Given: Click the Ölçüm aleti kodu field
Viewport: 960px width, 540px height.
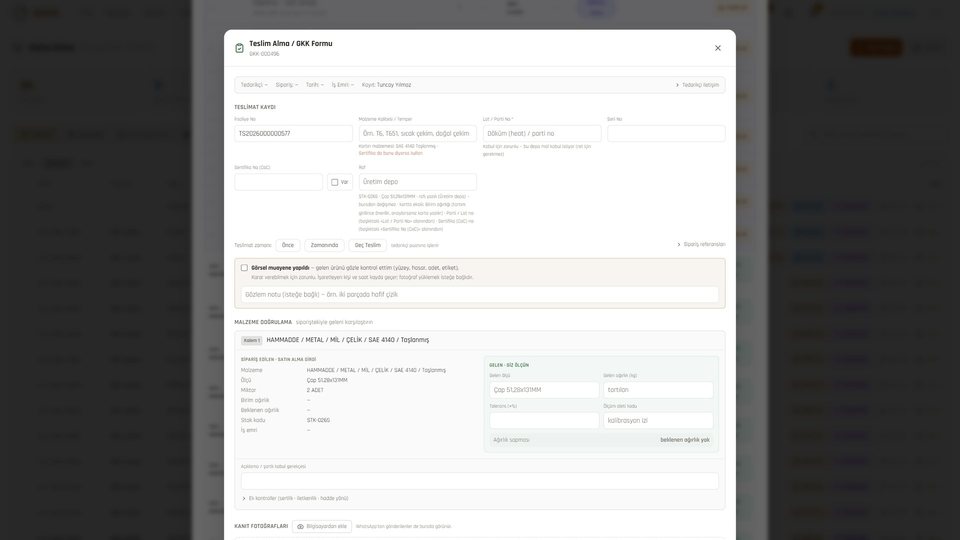Looking at the screenshot, I should click(x=658, y=421).
